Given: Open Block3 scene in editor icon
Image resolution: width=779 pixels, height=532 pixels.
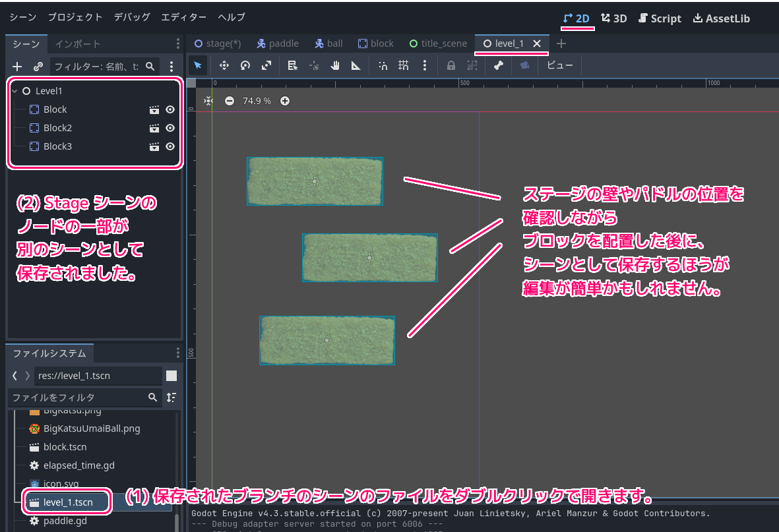Looking at the screenshot, I should [154, 146].
